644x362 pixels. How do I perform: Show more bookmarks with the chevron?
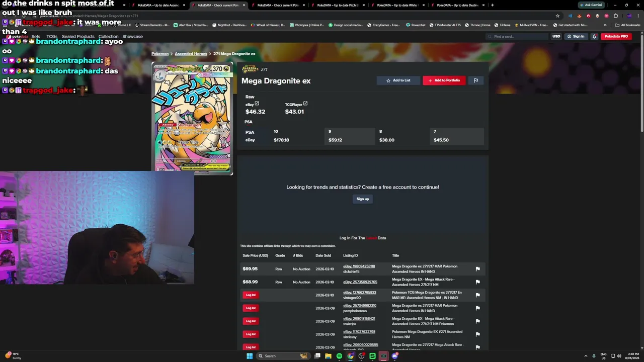click(x=605, y=25)
